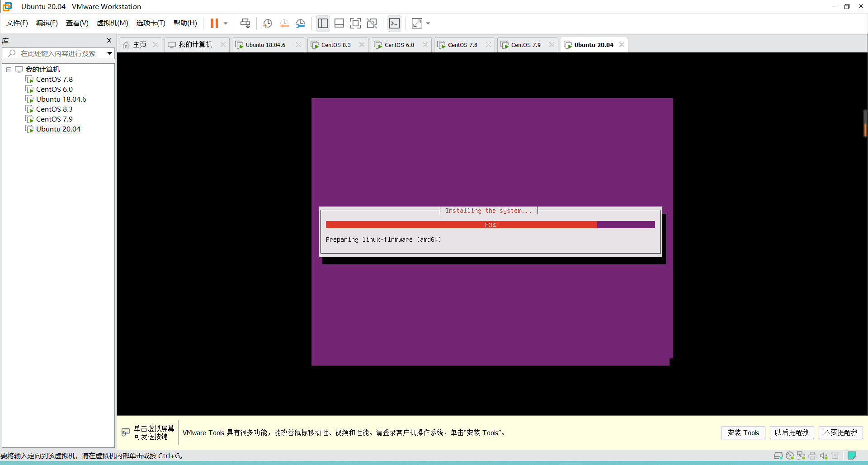Switch to the 我的计算机 tab
The width and height of the screenshot is (868, 465).
click(x=196, y=45)
